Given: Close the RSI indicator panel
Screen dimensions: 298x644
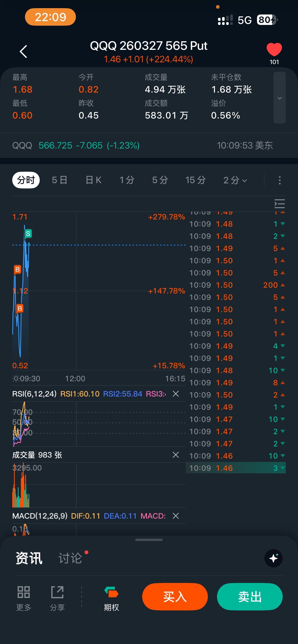Looking at the screenshot, I should [176, 394].
